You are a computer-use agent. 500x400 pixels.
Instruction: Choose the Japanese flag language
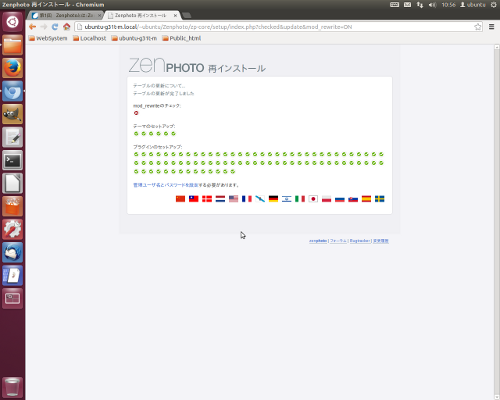pyautogui.click(x=313, y=199)
